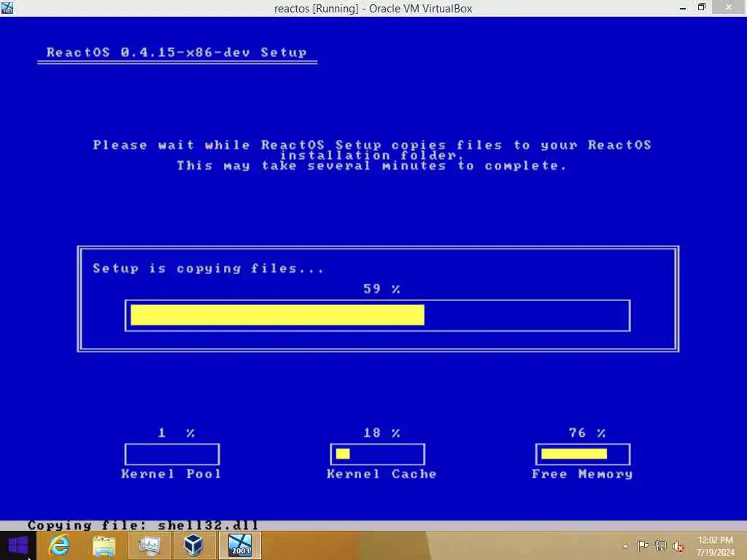747x560 pixels.
Task: Click the 'Free Memory' label
Action: [582, 474]
